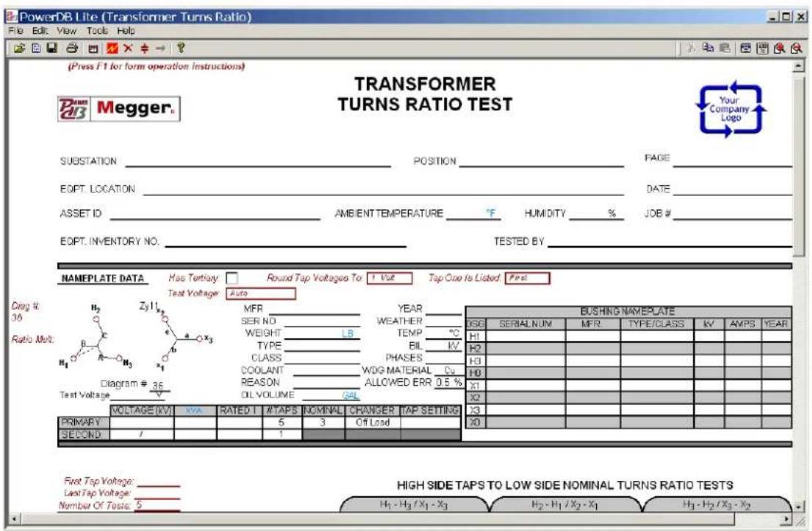The image size is (812, 531).
Task: Click the red lightning instrument icon
Action: click(x=112, y=48)
